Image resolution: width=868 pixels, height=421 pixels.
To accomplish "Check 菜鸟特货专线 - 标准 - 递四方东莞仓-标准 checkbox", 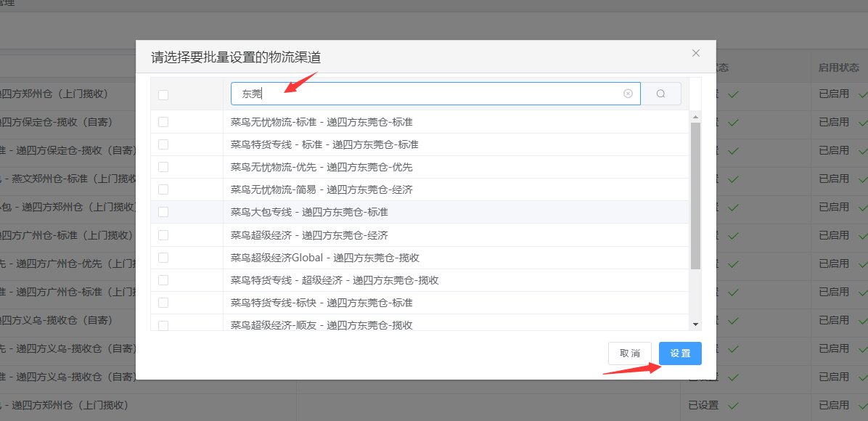I will pos(163,144).
